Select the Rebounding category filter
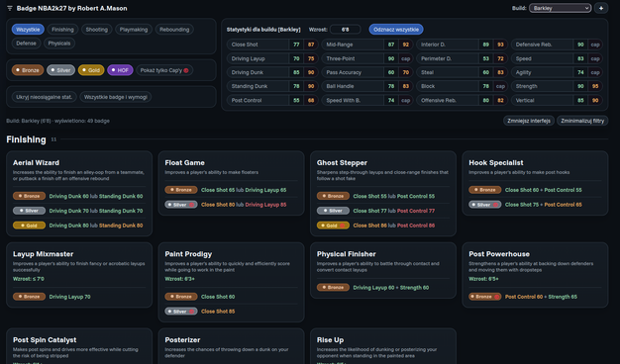The height and width of the screenshot is (364, 620). tap(174, 30)
